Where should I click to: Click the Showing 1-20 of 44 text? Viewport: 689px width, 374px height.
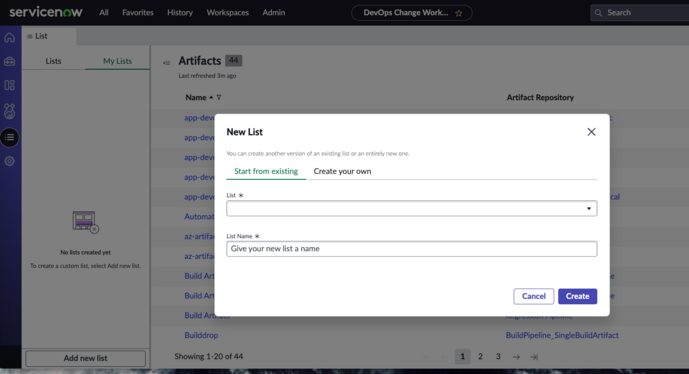pos(209,356)
